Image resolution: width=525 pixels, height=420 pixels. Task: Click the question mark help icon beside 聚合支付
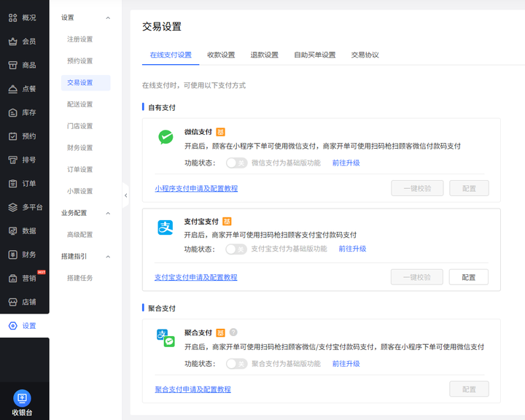point(233,332)
